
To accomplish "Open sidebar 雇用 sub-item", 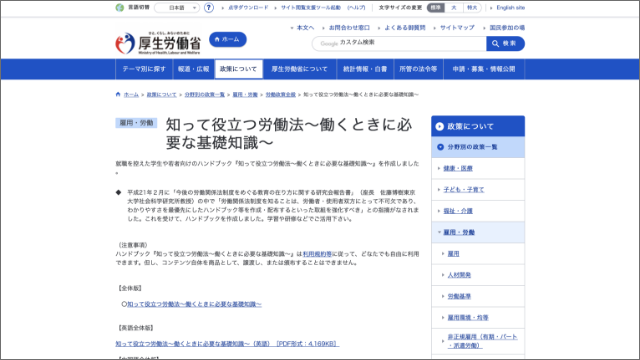I will [453, 253].
